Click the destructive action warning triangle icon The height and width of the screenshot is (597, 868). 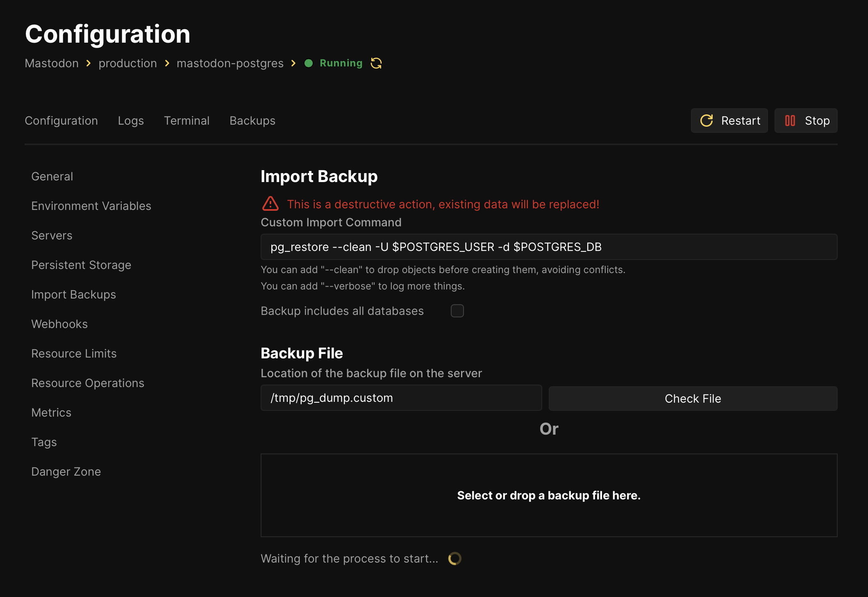pyautogui.click(x=270, y=203)
